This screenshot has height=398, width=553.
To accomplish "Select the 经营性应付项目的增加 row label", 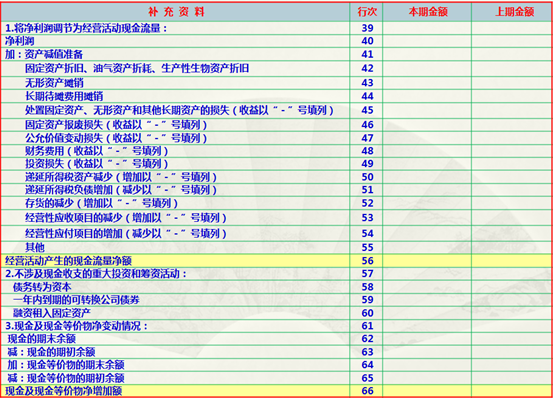I will click(126, 233).
